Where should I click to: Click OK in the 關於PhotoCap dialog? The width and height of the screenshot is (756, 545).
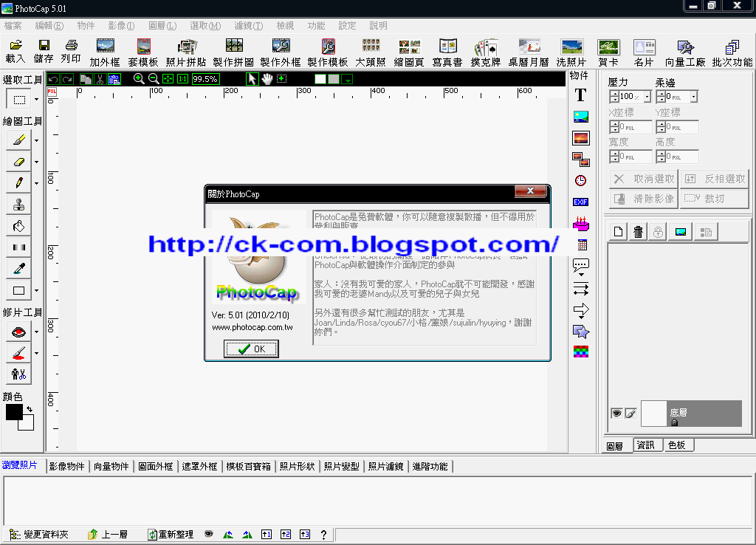pos(251,349)
